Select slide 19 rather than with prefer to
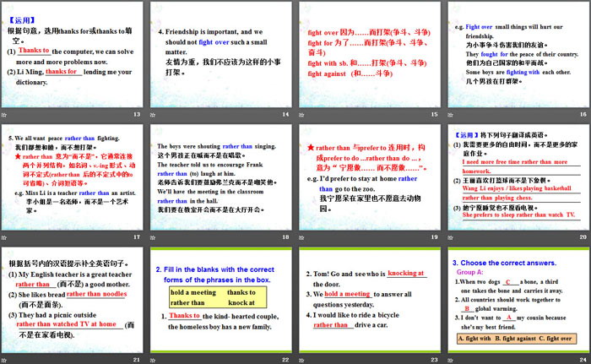591x364 pixels. 370,177
